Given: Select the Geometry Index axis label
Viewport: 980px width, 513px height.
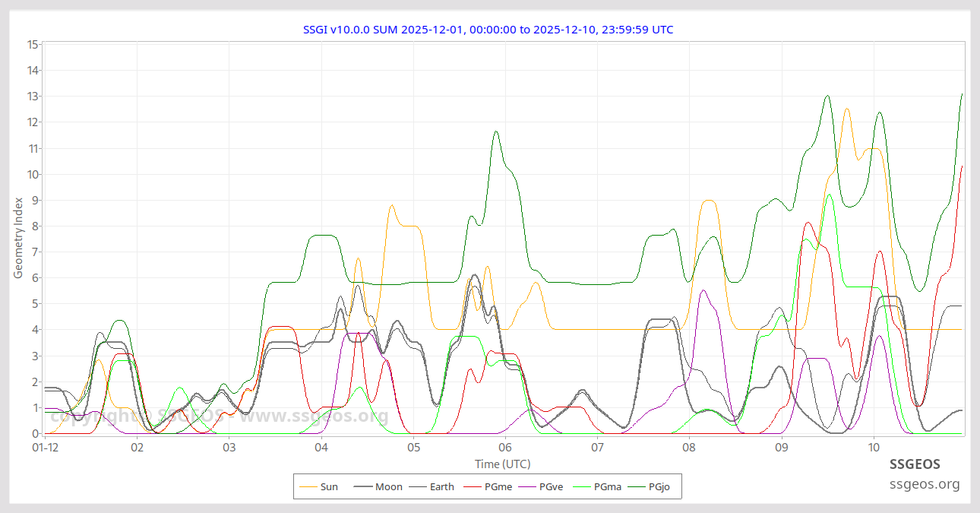Looking at the screenshot, I should tap(18, 237).
